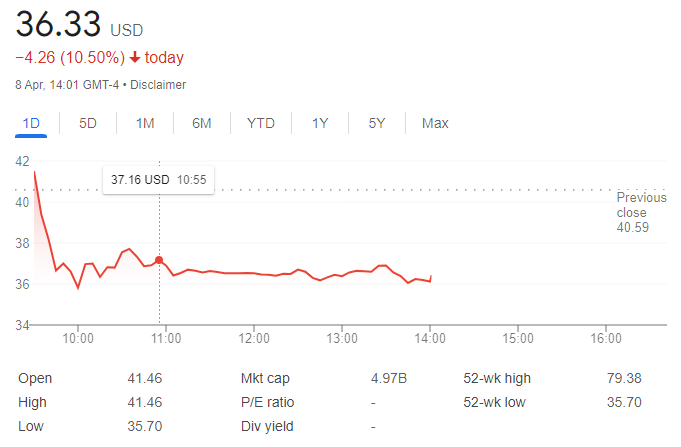Viewport: 681px width, 447px height.
Task: Select the 1D time range tab
Action: pyautogui.click(x=31, y=123)
